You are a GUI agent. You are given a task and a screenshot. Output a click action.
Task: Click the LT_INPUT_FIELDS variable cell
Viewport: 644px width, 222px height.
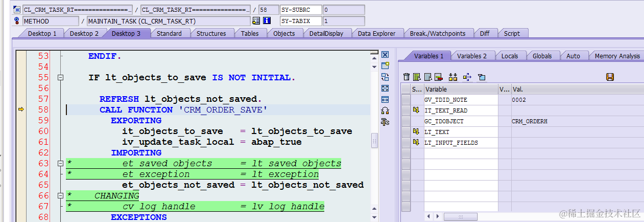(x=461, y=143)
